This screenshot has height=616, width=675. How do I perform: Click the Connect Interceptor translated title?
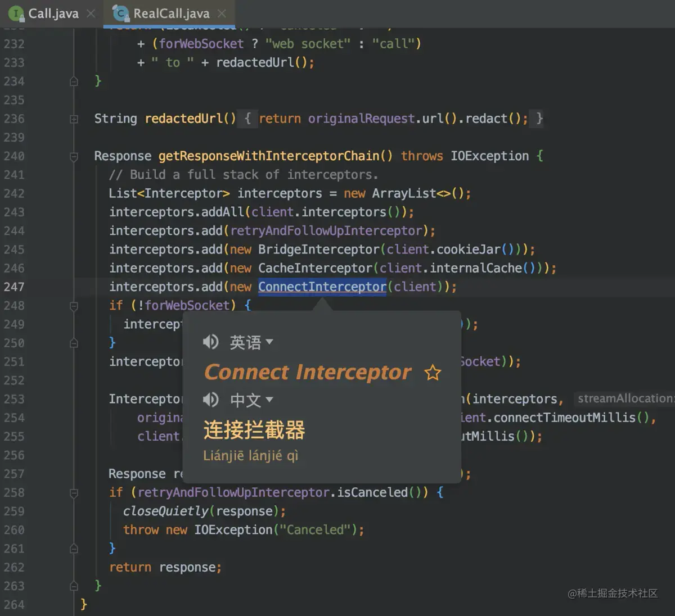308,372
